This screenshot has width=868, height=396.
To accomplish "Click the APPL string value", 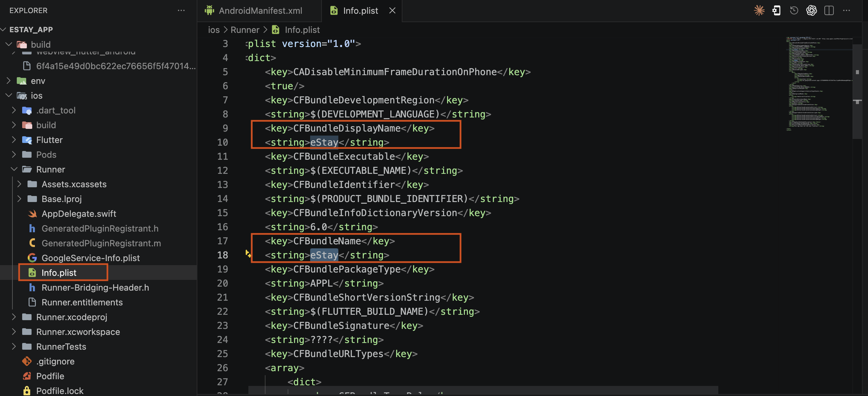I will [x=321, y=284].
